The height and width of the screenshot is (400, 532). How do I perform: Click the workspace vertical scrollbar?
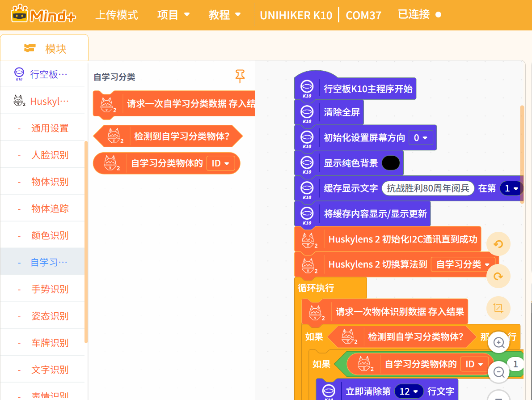522,154
